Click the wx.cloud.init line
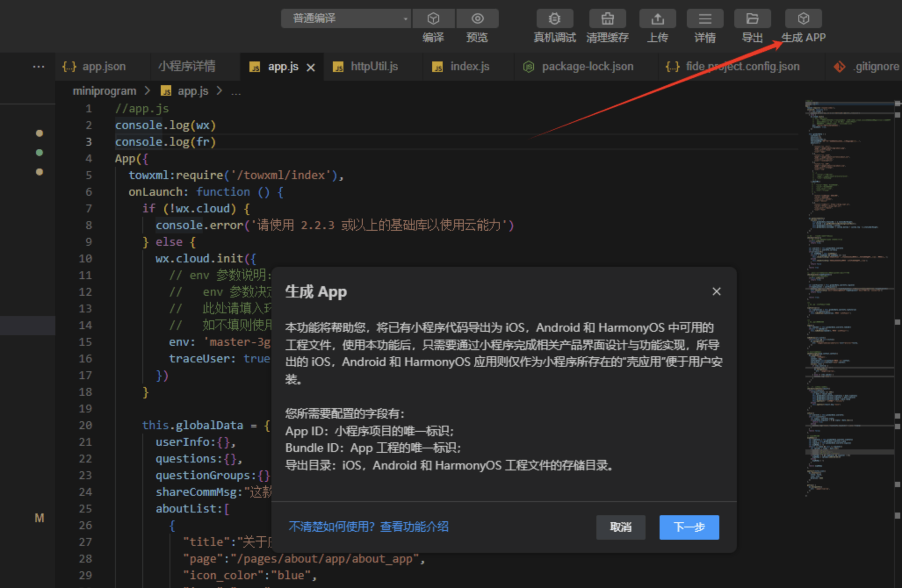The image size is (902, 588). (x=206, y=258)
